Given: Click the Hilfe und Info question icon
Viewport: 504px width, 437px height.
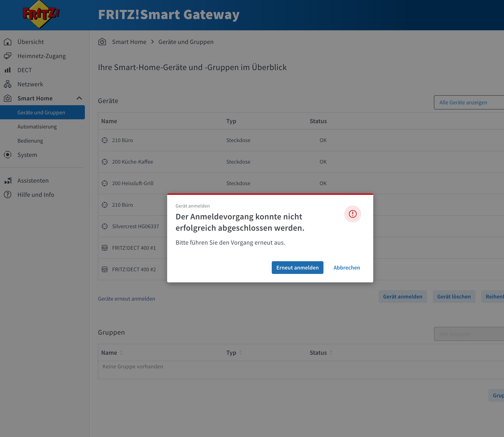Looking at the screenshot, I should click(x=8, y=195).
